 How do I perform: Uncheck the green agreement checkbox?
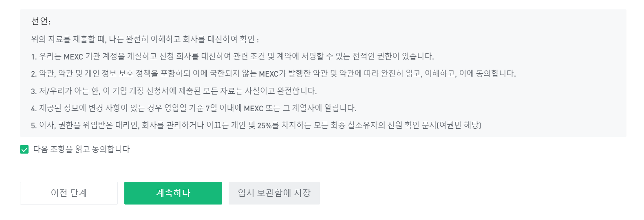24,150
